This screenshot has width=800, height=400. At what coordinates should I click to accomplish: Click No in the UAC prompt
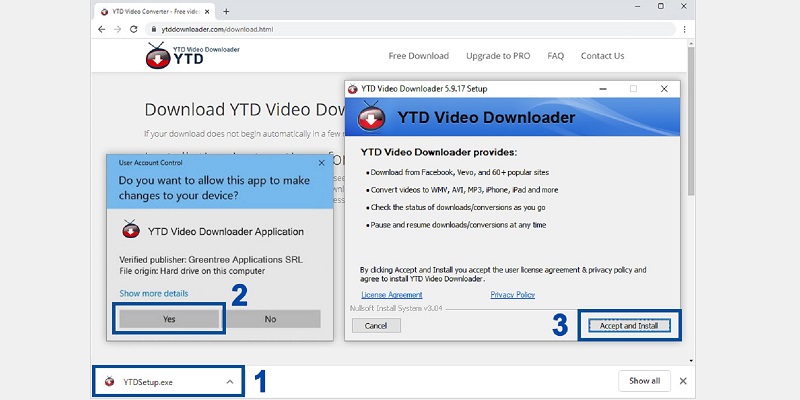270,319
